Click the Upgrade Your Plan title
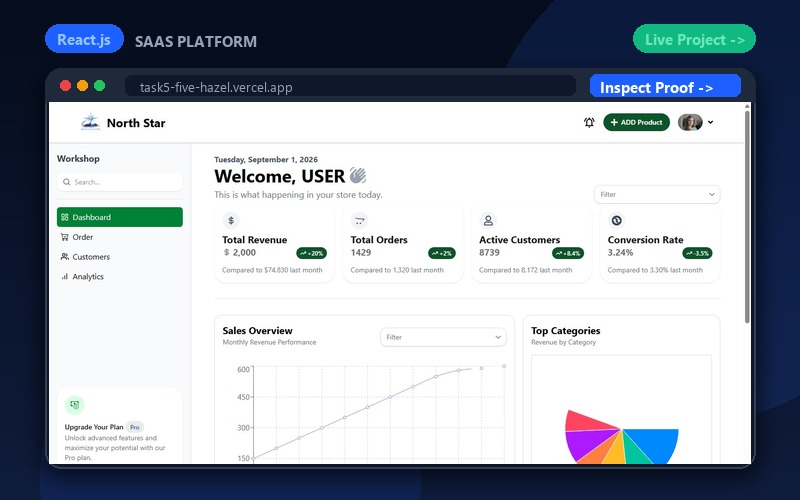This screenshot has width=800, height=500. [x=94, y=427]
